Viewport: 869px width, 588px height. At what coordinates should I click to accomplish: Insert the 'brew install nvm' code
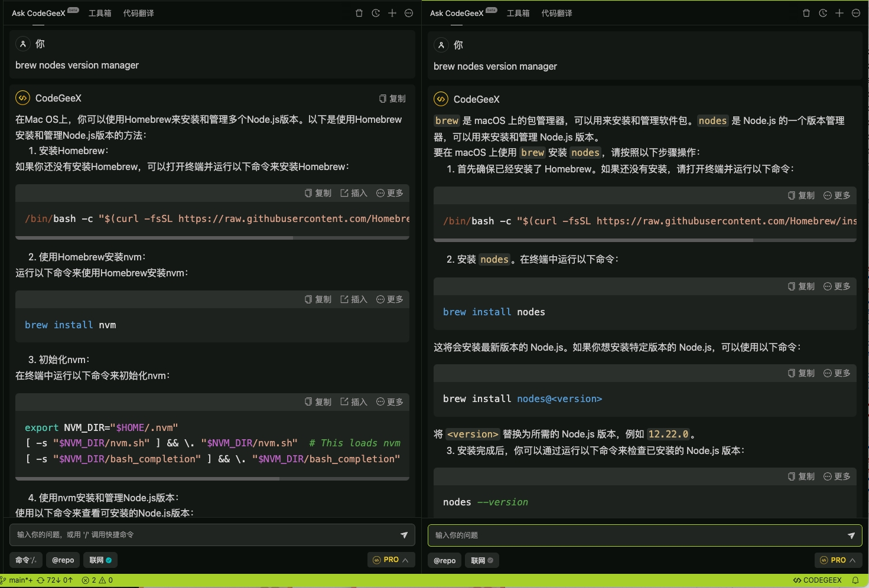point(354,299)
